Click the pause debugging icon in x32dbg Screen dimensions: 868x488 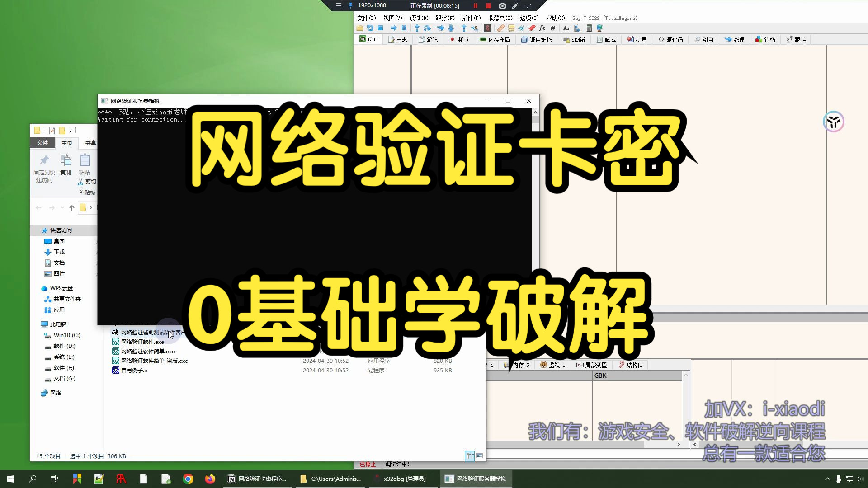(404, 28)
